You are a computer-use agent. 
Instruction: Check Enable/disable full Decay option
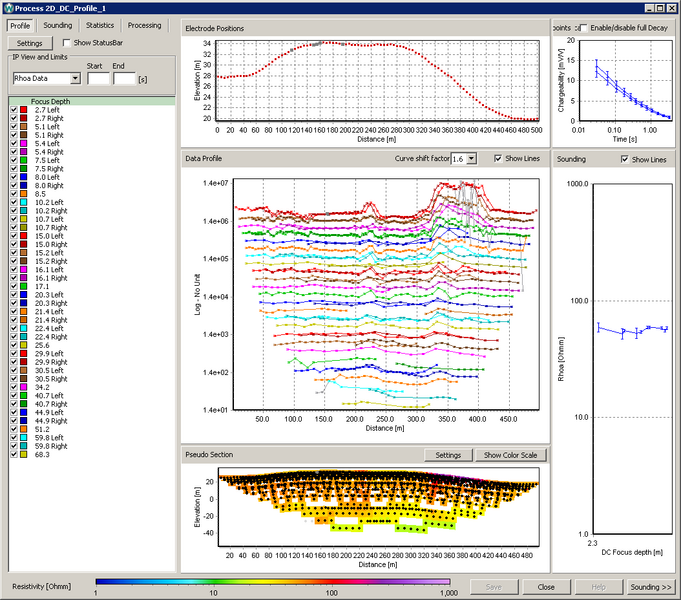point(584,28)
